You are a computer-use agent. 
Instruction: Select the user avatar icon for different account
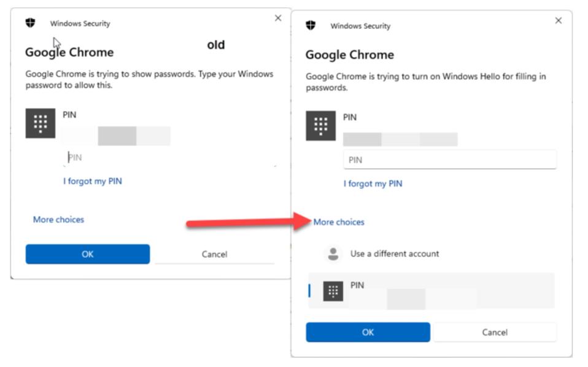[x=333, y=253]
